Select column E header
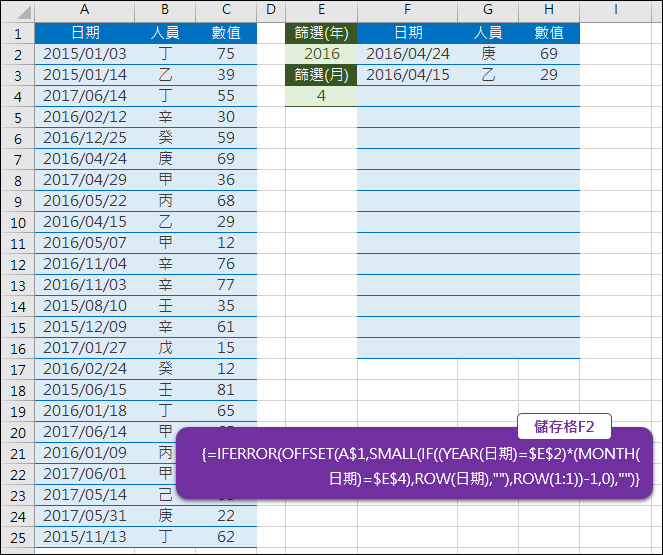This screenshot has width=663, height=555. (x=321, y=11)
